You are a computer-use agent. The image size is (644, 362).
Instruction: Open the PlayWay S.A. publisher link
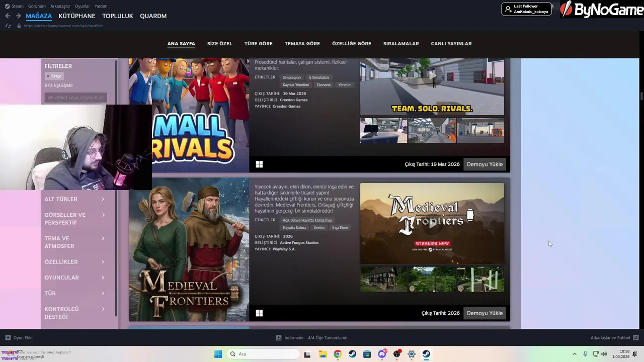tap(284, 249)
